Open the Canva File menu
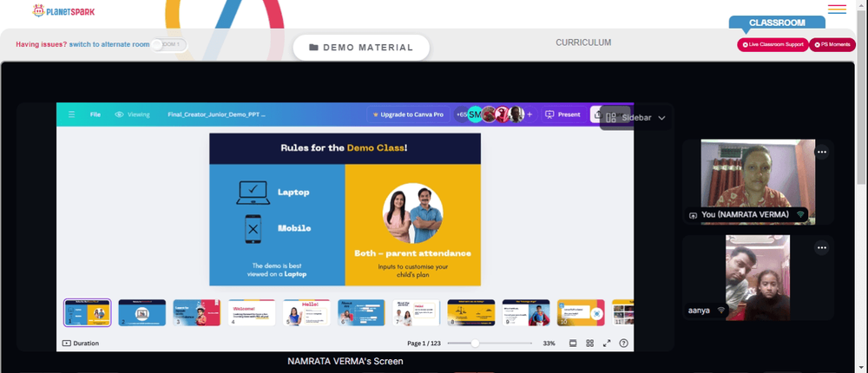The width and height of the screenshot is (868, 373). 95,115
